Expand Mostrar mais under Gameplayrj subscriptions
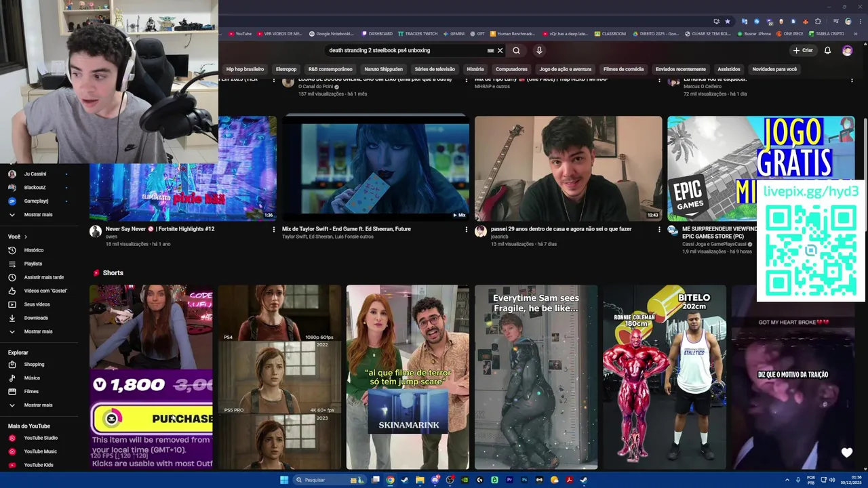Viewport: 868px width, 488px height. 39,214
